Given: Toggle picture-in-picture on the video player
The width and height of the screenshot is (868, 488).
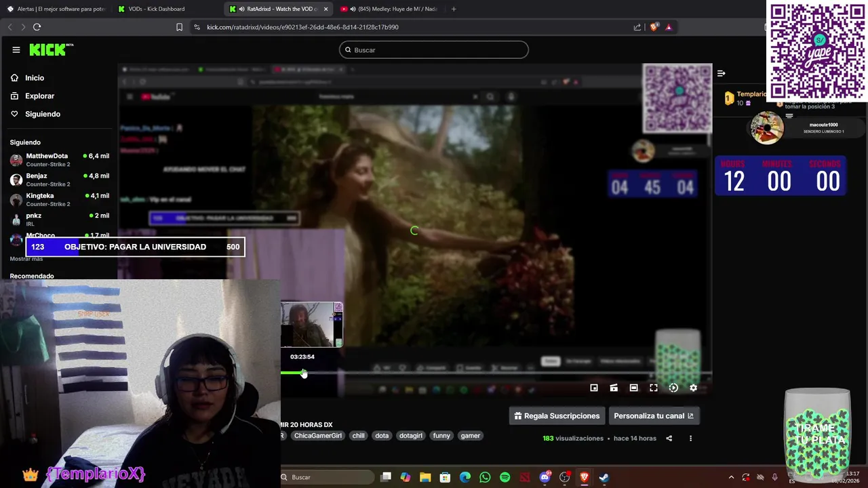Looking at the screenshot, I should (x=594, y=388).
